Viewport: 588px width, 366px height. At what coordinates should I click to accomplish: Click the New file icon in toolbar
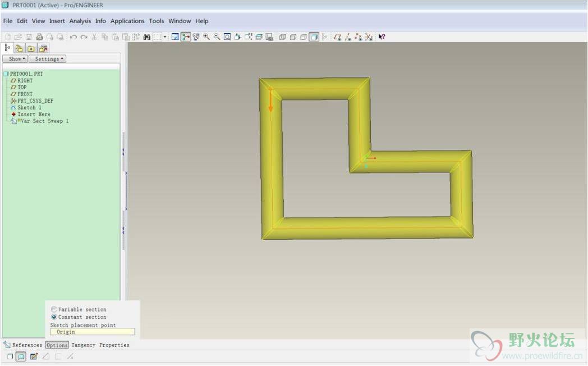click(x=8, y=36)
